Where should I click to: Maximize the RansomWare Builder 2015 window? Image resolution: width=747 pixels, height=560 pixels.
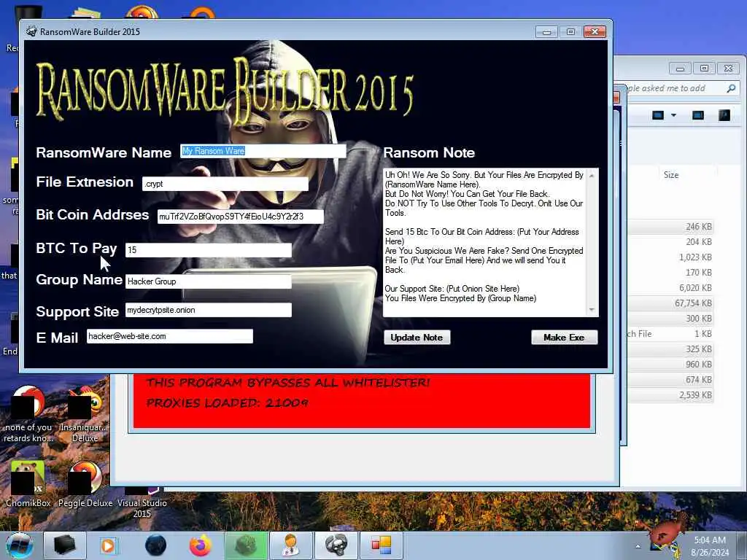[570, 32]
